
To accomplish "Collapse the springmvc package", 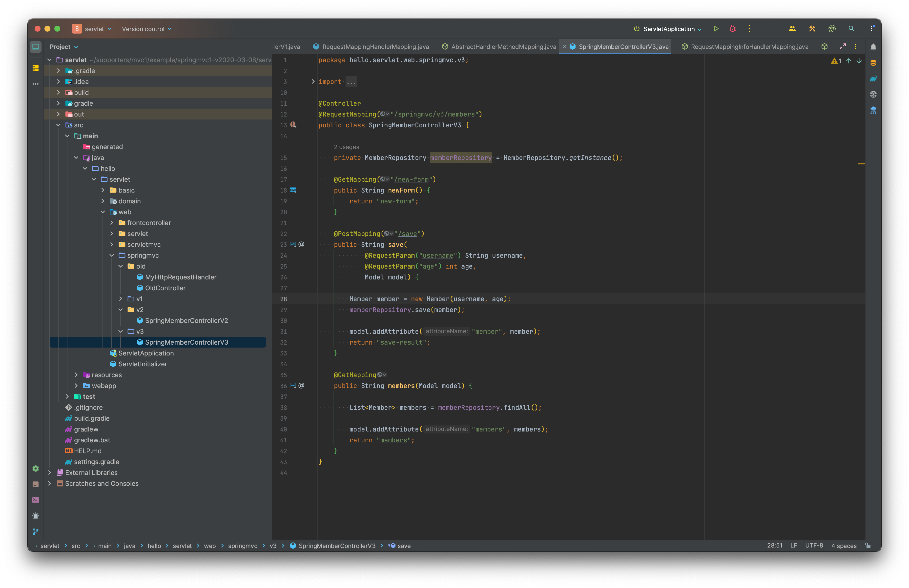I will pos(112,255).
